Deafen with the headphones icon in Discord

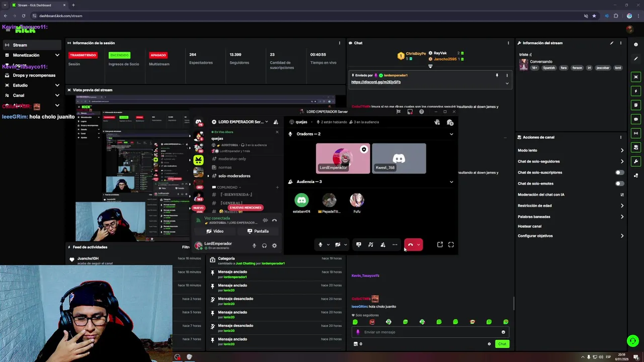click(x=264, y=246)
